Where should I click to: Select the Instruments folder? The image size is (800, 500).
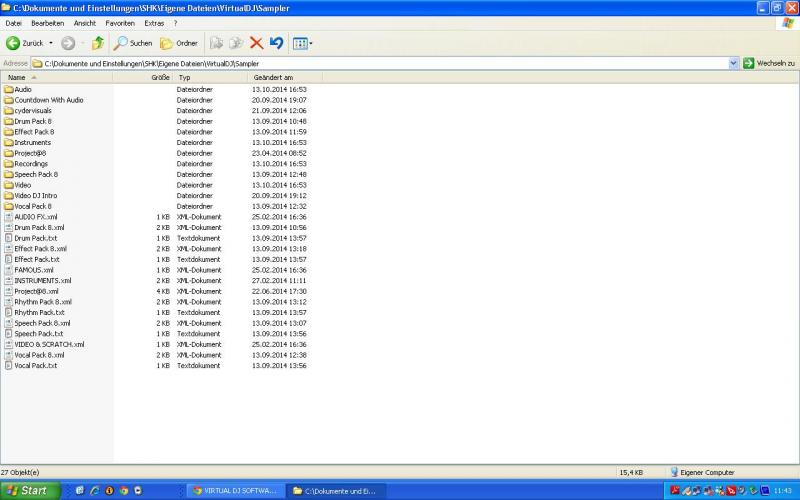(28, 142)
